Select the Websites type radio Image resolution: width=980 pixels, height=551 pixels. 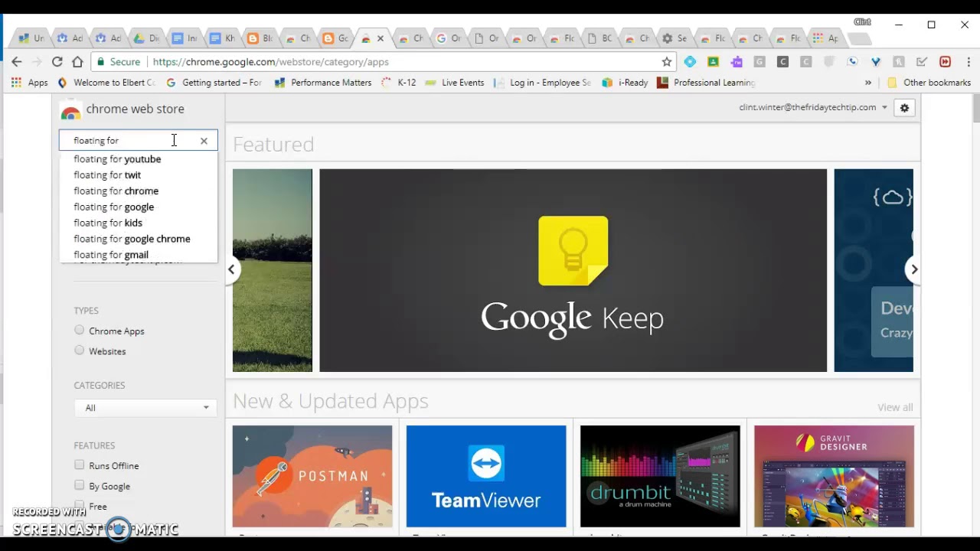point(79,350)
